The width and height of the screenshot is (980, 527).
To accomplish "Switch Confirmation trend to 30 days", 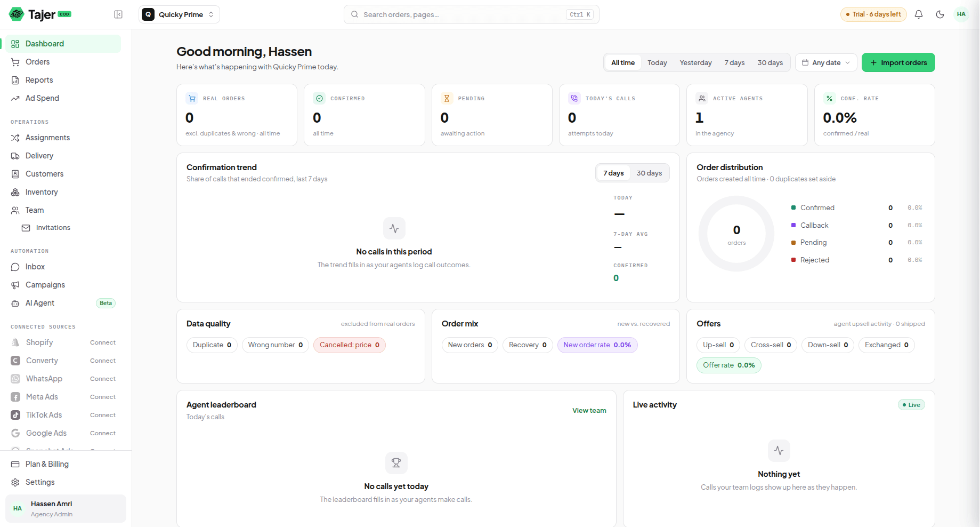I will click(649, 173).
